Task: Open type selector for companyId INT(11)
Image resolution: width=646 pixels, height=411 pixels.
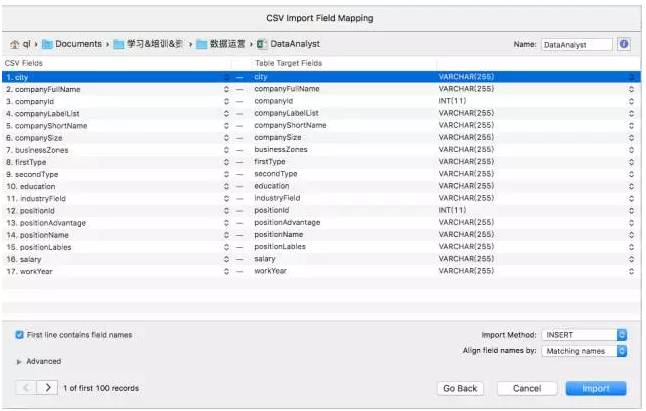Action: click(x=631, y=101)
